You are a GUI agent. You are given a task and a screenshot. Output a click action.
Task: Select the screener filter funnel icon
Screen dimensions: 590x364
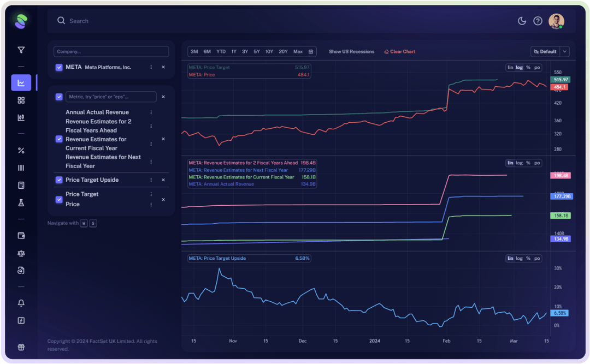pos(21,50)
